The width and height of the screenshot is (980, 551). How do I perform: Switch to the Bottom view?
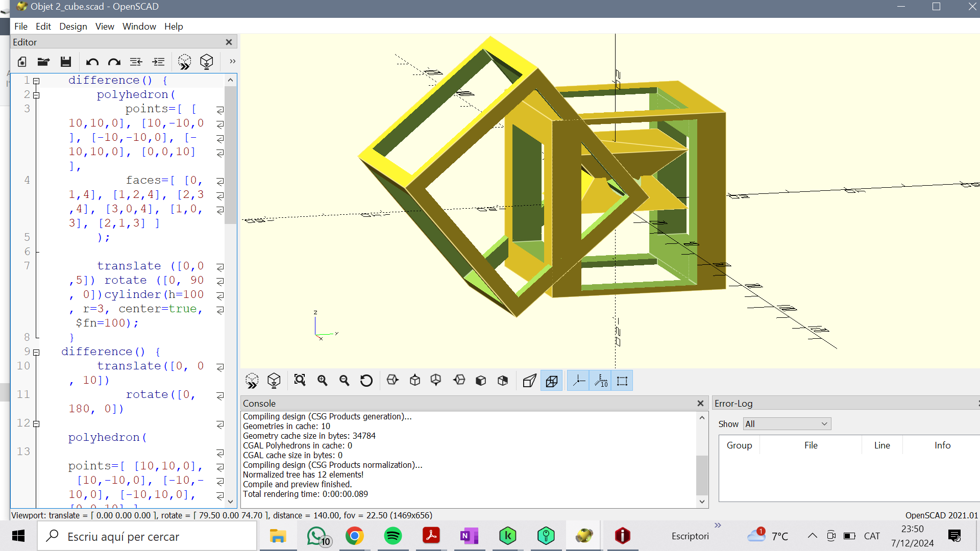(436, 381)
